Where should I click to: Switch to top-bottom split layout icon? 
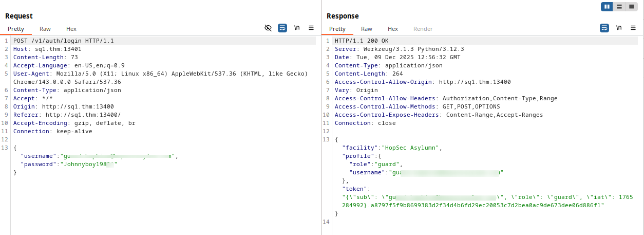click(619, 7)
